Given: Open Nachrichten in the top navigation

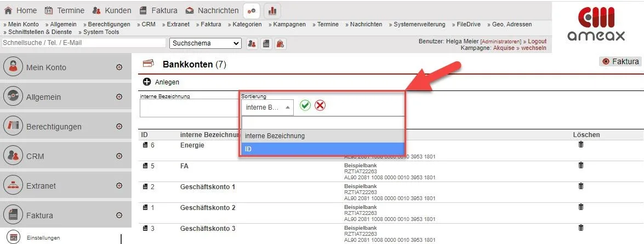Looking at the screenshot, I should click(212, 10).
